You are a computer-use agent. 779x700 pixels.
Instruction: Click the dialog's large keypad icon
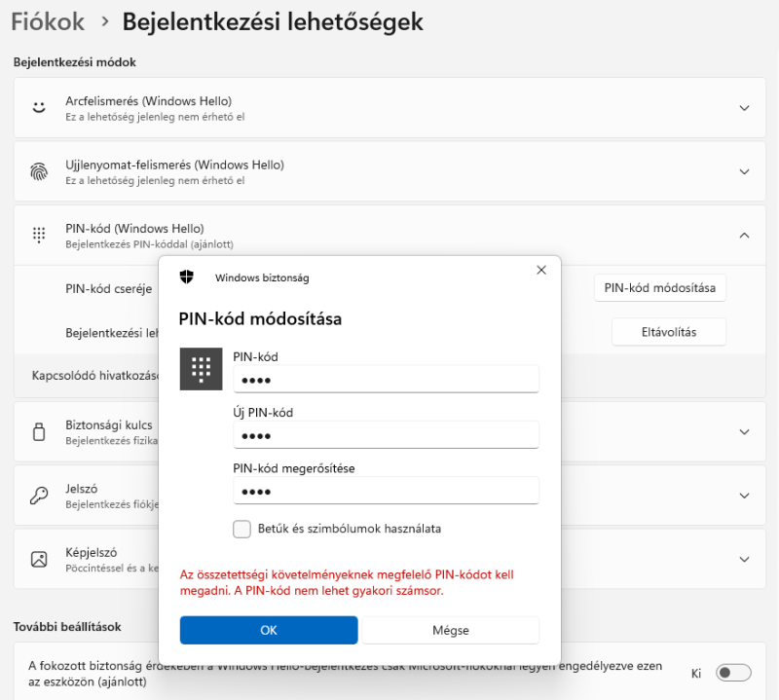202,368
